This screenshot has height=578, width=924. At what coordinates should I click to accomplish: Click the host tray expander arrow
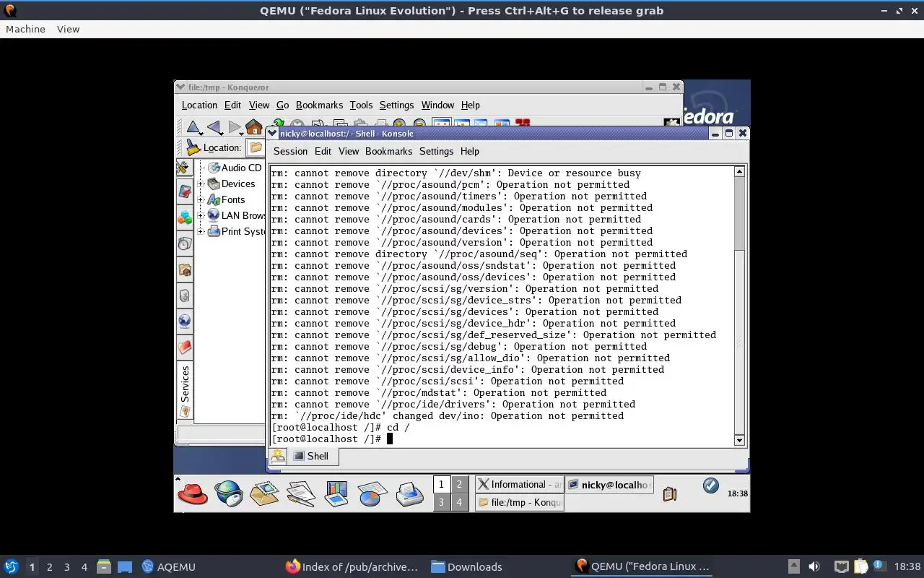(793, 566)
